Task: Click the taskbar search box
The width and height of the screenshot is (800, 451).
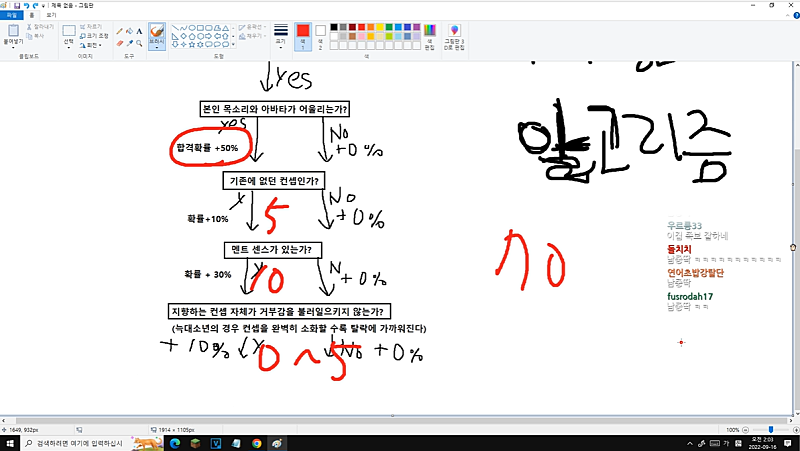Action: point(92,443)
